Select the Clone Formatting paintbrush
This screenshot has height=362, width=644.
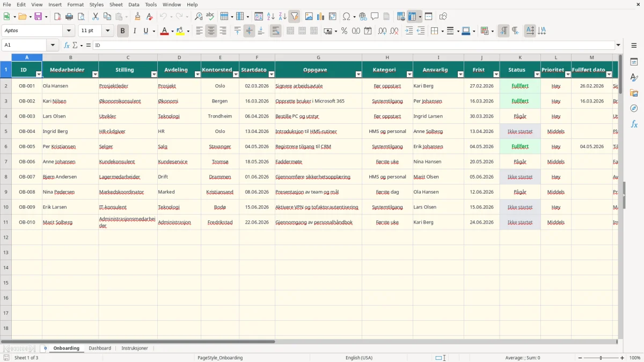pyautogui.click(x=138, y=17)
